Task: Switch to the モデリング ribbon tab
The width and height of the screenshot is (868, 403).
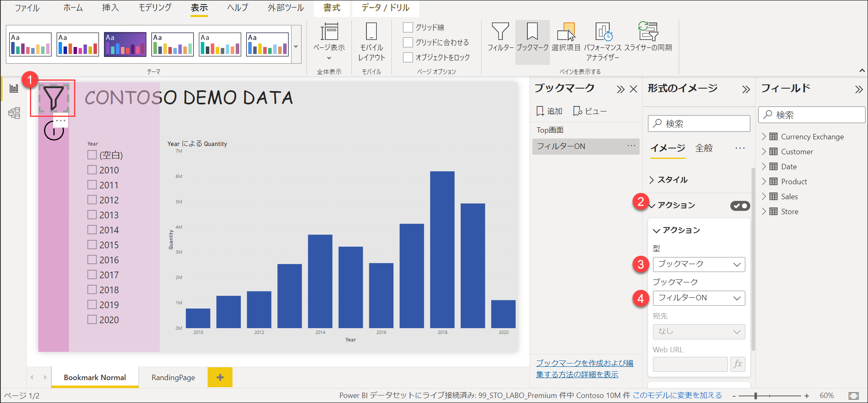Action: pos(155,8)
